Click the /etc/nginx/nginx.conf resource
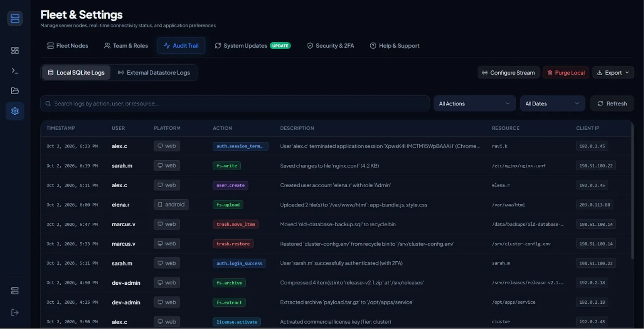 [x=518, y=166]
